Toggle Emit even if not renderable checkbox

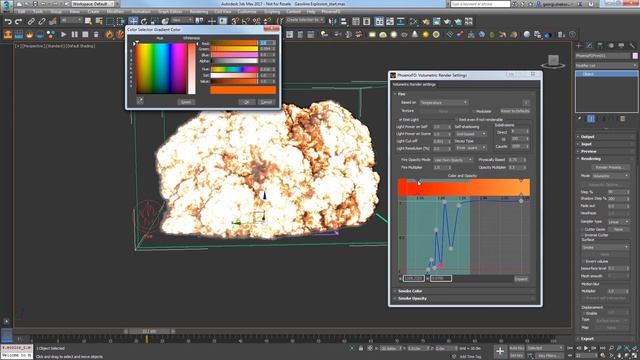pos(457,120)
